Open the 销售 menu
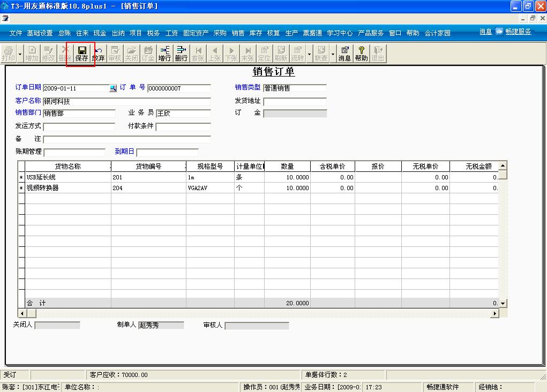The width and height of the screenshot is (547, 392). tap(237, 33)
